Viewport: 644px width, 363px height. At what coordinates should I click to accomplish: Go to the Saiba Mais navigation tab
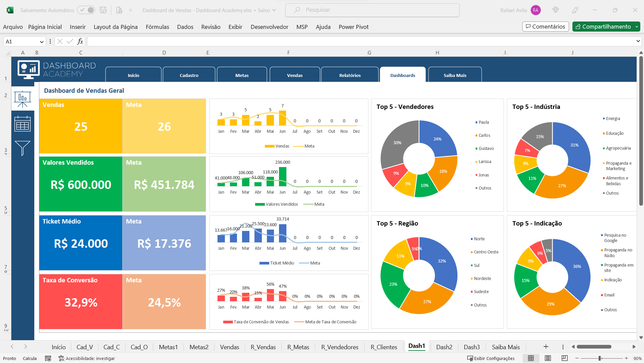coord(455,75)
